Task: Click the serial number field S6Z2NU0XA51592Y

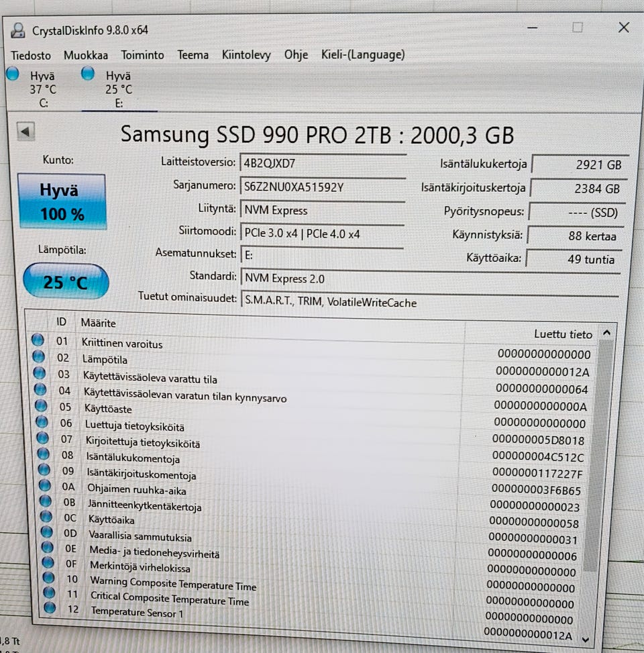Action: coord(323,187)
